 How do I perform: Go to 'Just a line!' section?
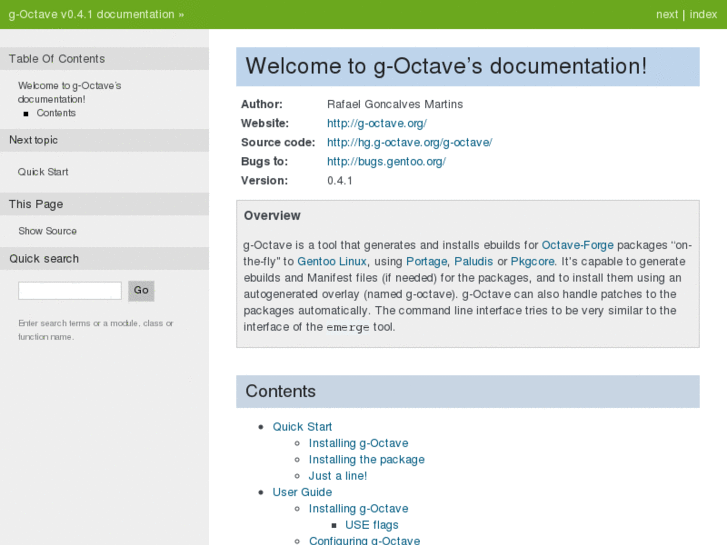click(337, 476)
